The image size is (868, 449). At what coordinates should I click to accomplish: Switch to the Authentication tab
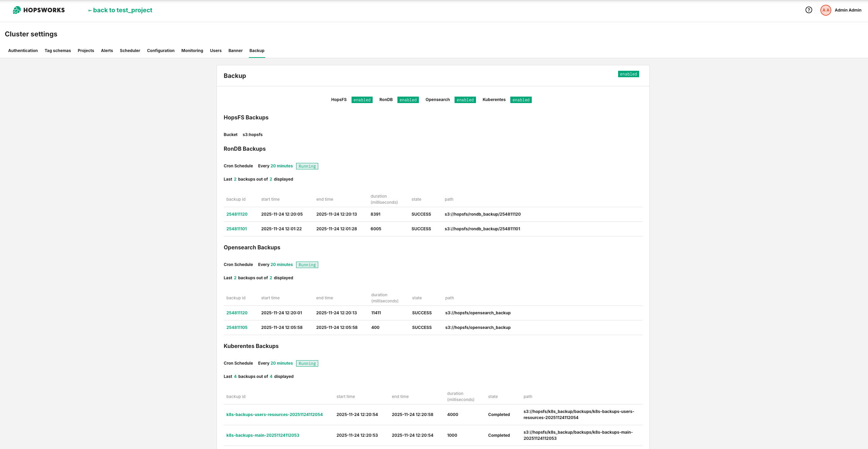(23, 50)
